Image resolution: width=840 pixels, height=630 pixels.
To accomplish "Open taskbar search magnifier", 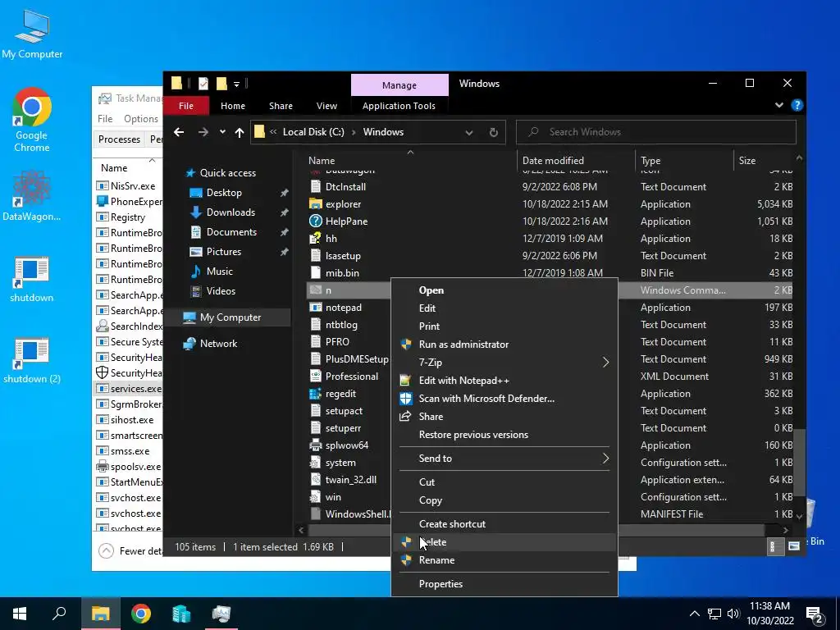I will tap(59, 614).
